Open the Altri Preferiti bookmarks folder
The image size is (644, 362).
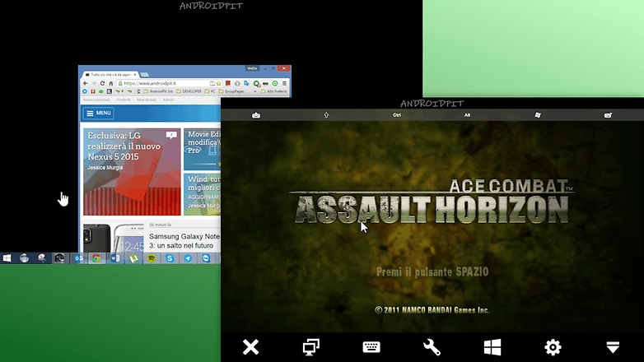274,91
